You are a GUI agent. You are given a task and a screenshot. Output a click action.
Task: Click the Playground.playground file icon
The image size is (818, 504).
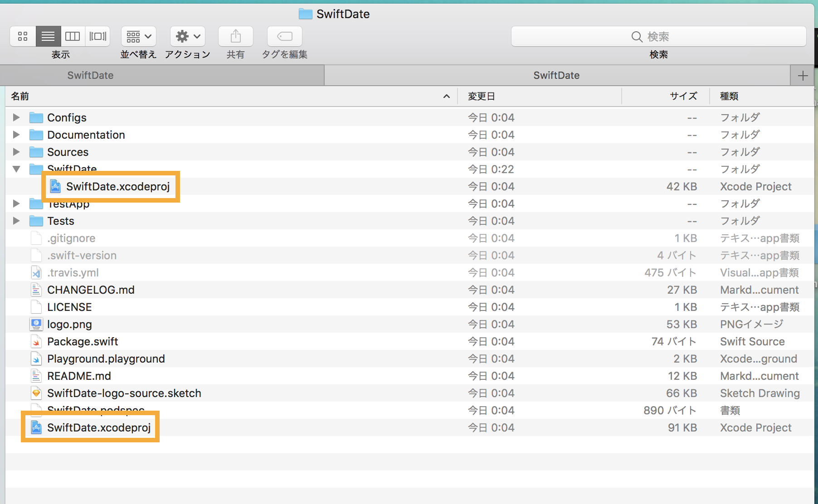36,359
